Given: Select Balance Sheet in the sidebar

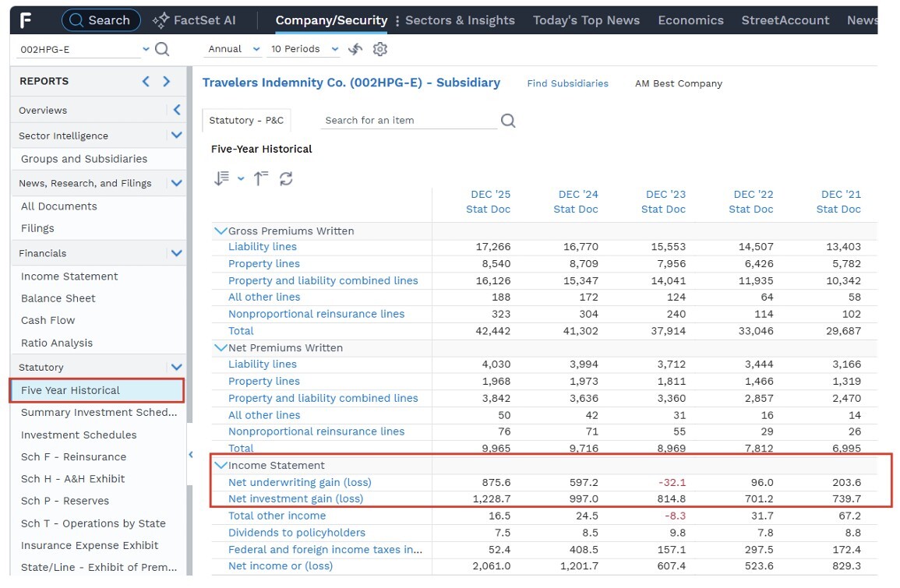Looking at the screenshot, I should (x=58, y=298).
